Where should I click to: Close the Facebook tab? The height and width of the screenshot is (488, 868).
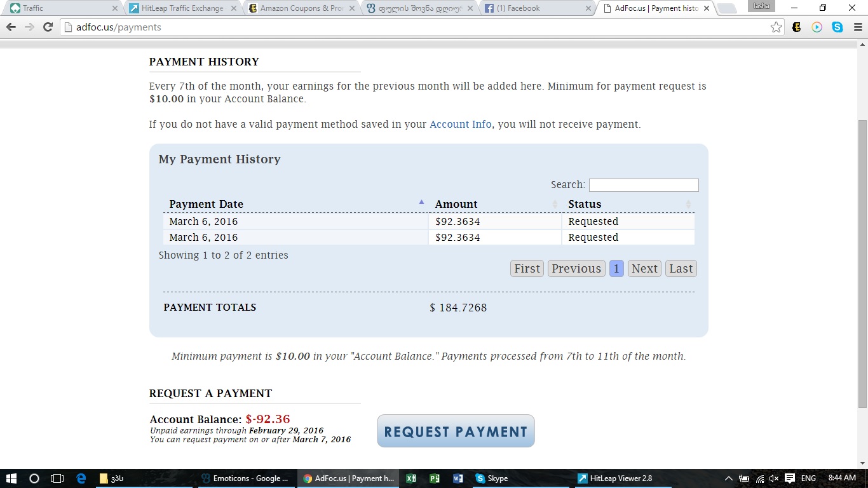coord(588,8)
